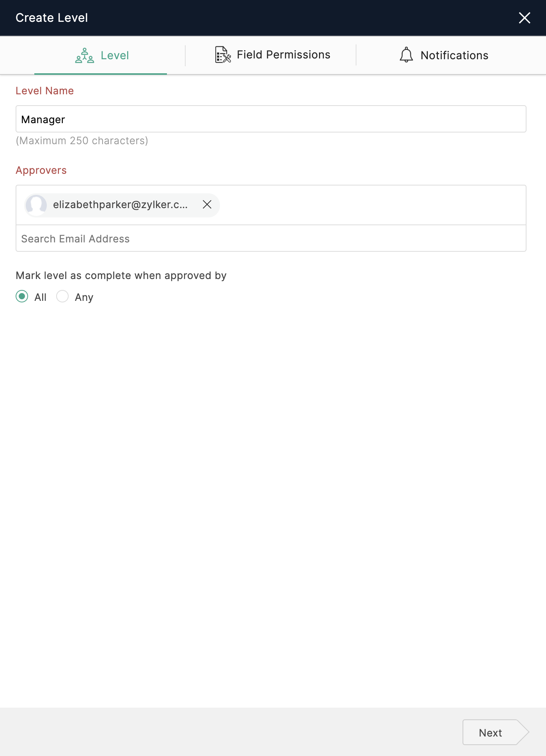Click the Notifications bell icon
The image size is (546, 756).
pyautogui.click(x=406, y=55)
